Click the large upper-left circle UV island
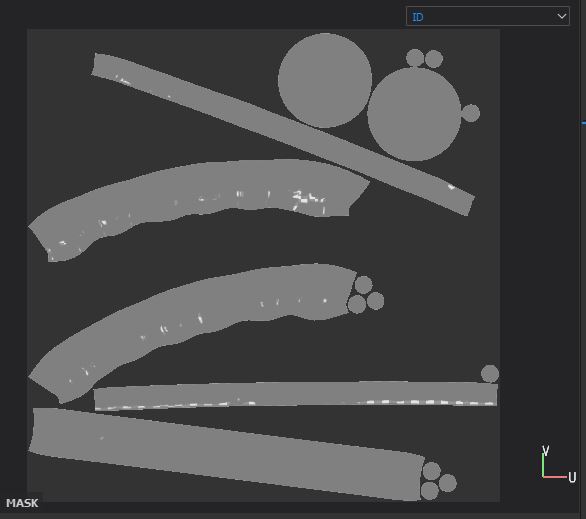The width and height of the screenshot is (586, 519). 325,80
